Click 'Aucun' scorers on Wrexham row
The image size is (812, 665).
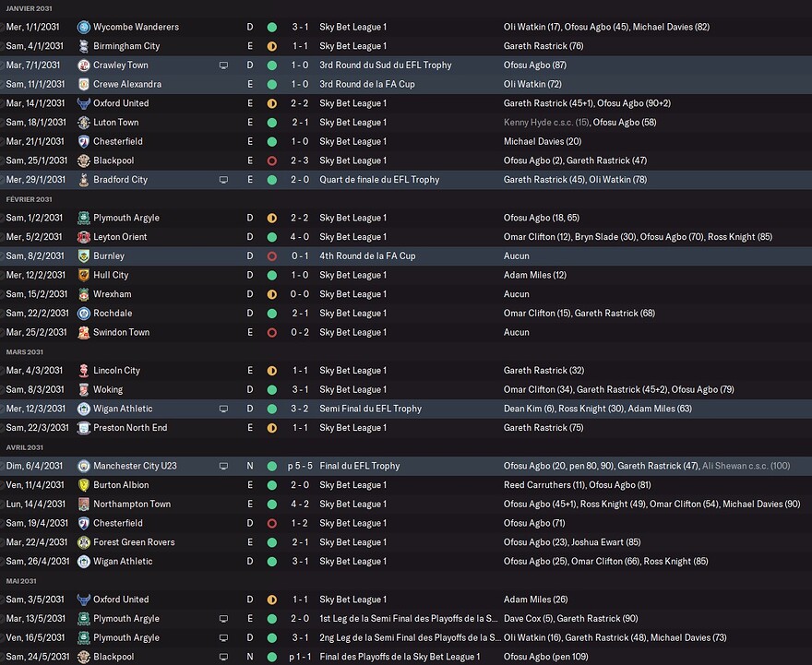pyautogui.click(x=517, y=294)
